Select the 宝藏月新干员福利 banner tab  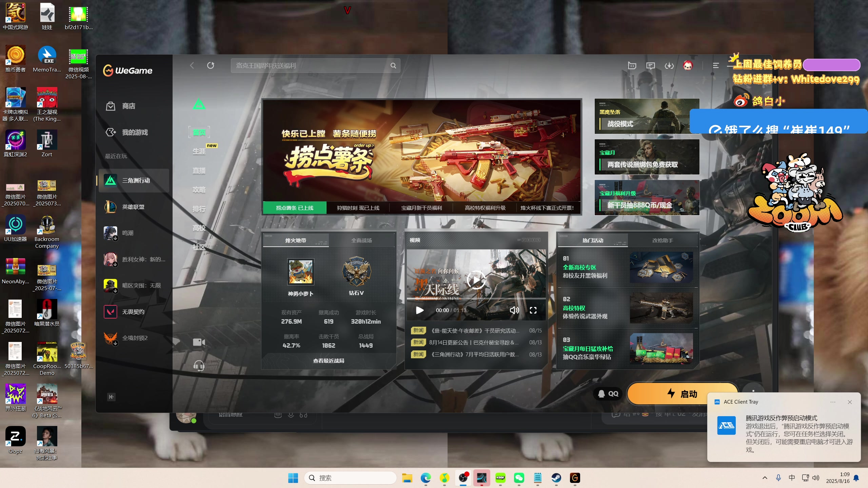[x=421, y=208]
